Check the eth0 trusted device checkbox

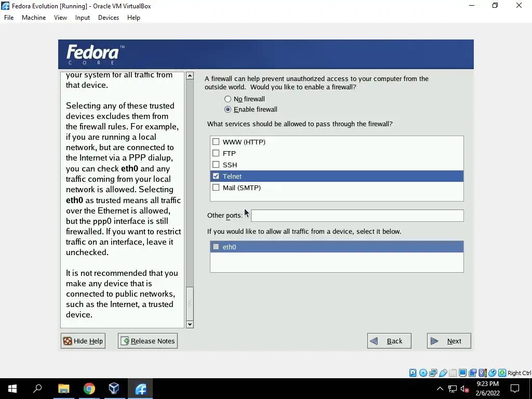[x=216, y=247]
